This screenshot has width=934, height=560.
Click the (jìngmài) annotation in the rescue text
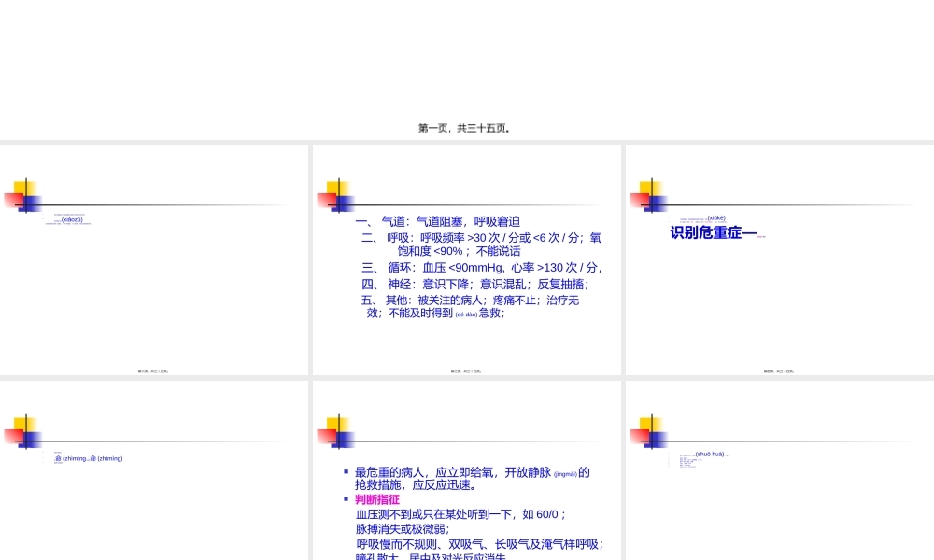pos(566,472)
